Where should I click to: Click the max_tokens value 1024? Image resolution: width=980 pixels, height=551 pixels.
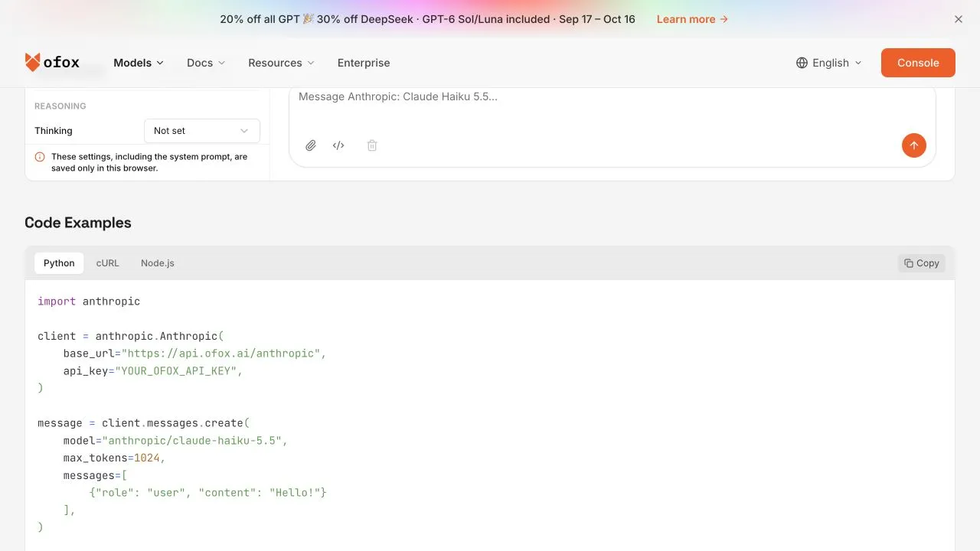(x=147, y=458)
